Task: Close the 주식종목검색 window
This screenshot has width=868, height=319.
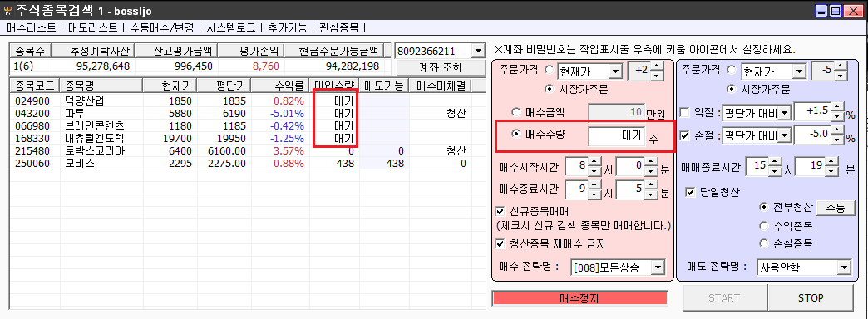Action: [854, 11]
